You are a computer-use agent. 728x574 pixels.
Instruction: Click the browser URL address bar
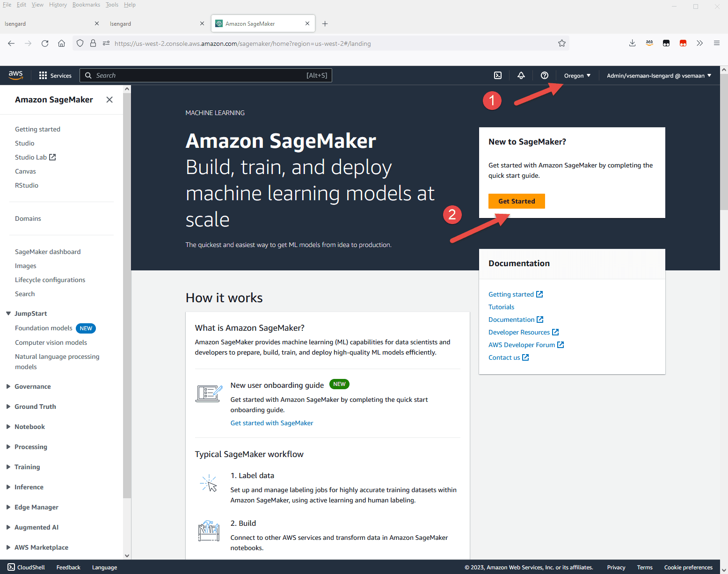(x=320, y=44)
